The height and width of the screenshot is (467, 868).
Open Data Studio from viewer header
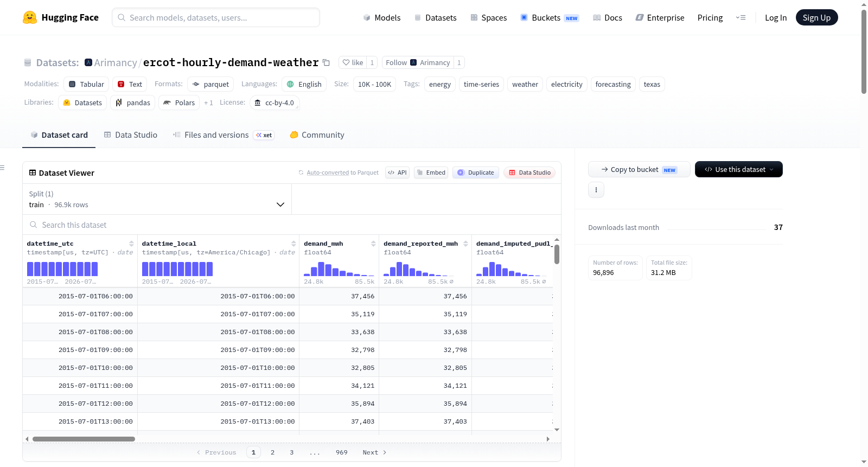(529, 172)
